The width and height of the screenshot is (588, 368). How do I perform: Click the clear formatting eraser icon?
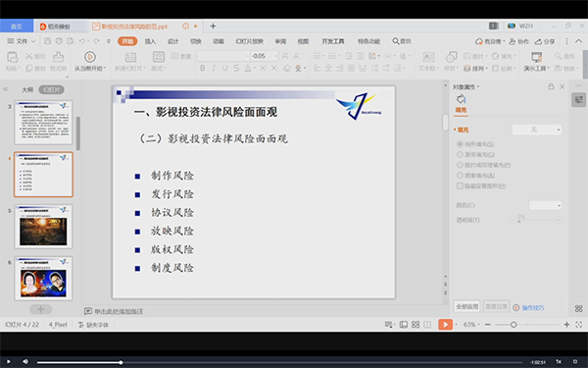(287, 69)
